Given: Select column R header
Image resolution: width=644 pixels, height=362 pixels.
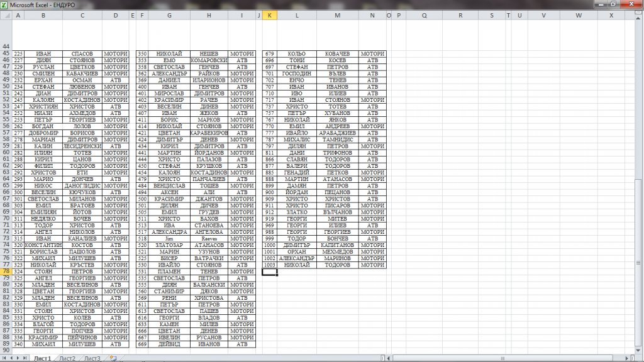Looking at the screenshot, I should [x=460, y=15].
